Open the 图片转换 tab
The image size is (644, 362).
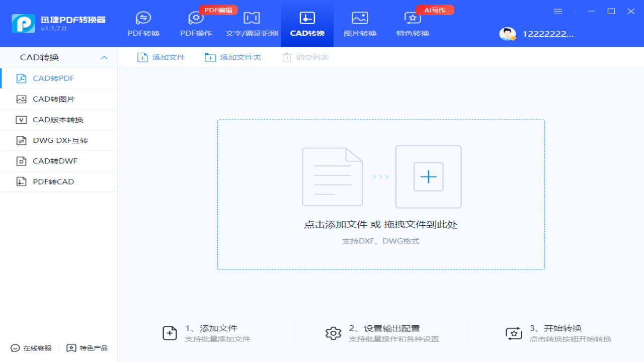[360, 24]
